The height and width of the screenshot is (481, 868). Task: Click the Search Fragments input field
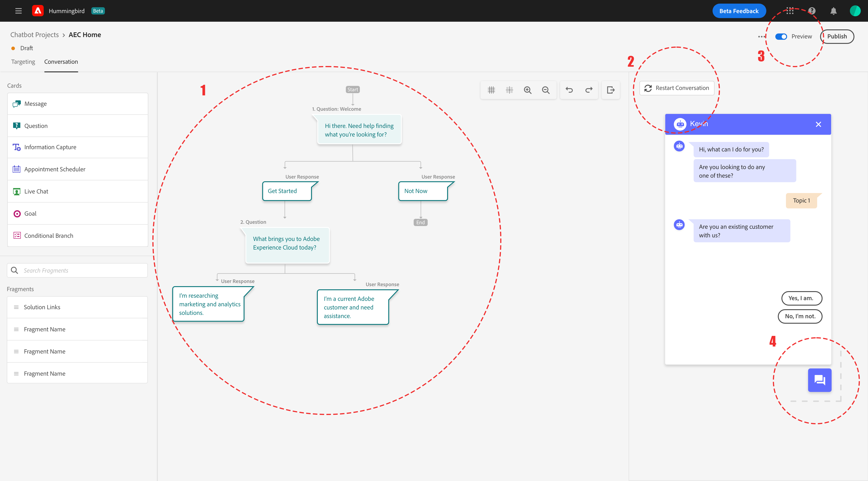pyautogui.click(x=77, y=270)
